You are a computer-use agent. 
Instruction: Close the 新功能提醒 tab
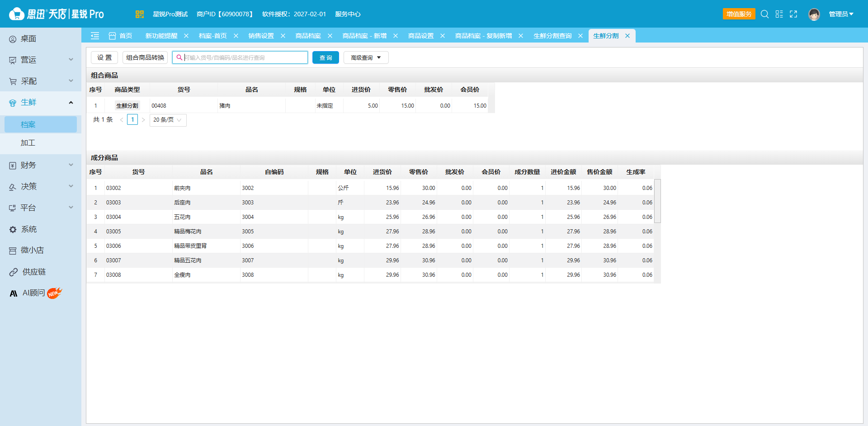[x=186, y=36]
